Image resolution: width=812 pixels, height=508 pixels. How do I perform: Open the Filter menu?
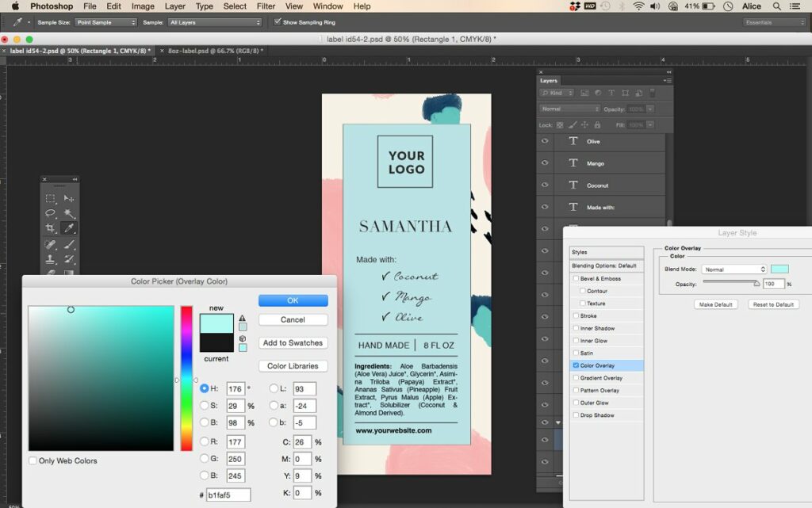tap(266, 6)
